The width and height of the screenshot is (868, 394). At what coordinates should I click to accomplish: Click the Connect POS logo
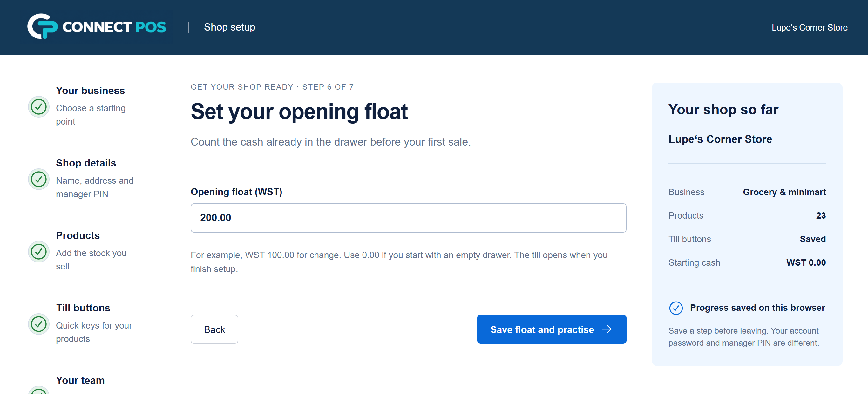(97, 27)
